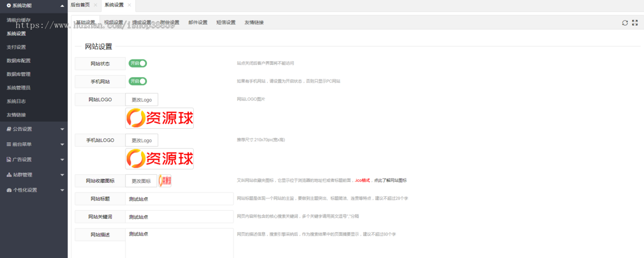This screenshot has width=644, height=258.
Task: Open the 附件设置 sub-tab
Action: pos(170,23)
